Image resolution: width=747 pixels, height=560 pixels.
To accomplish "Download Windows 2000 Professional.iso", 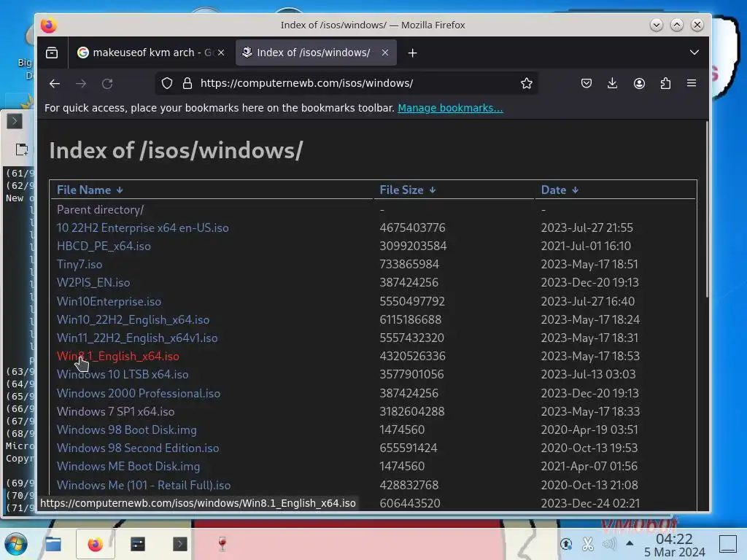I will (138, 393).
